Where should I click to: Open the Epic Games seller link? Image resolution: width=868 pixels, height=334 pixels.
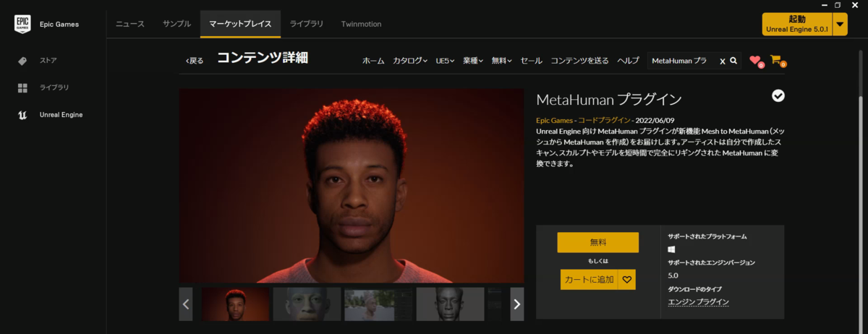click(555, 119)
